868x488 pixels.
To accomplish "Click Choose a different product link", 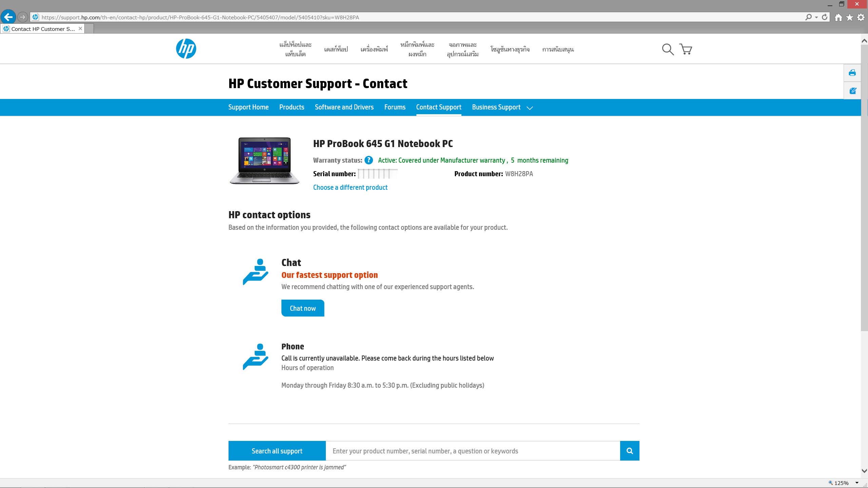I will (350, 187).
